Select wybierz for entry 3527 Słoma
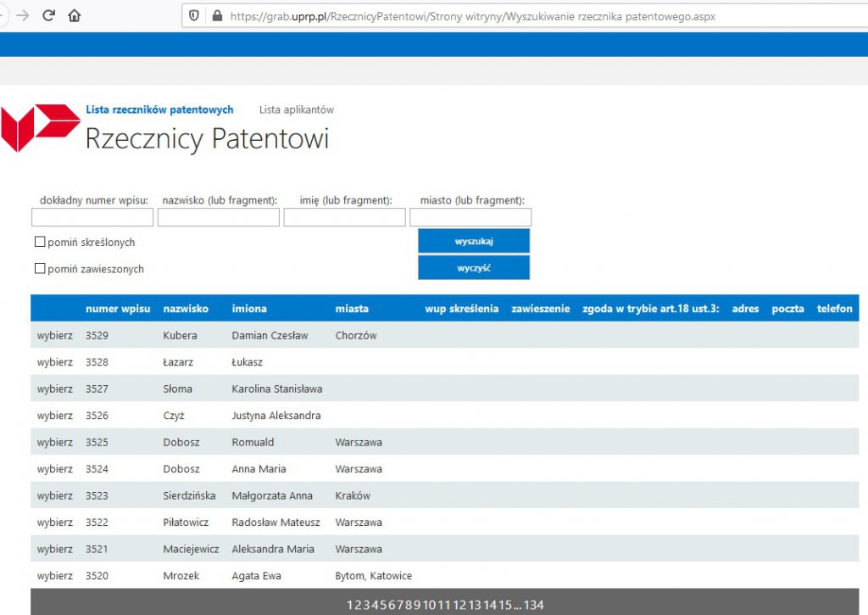Screen dimensions: 868x615 click(55, 389)
